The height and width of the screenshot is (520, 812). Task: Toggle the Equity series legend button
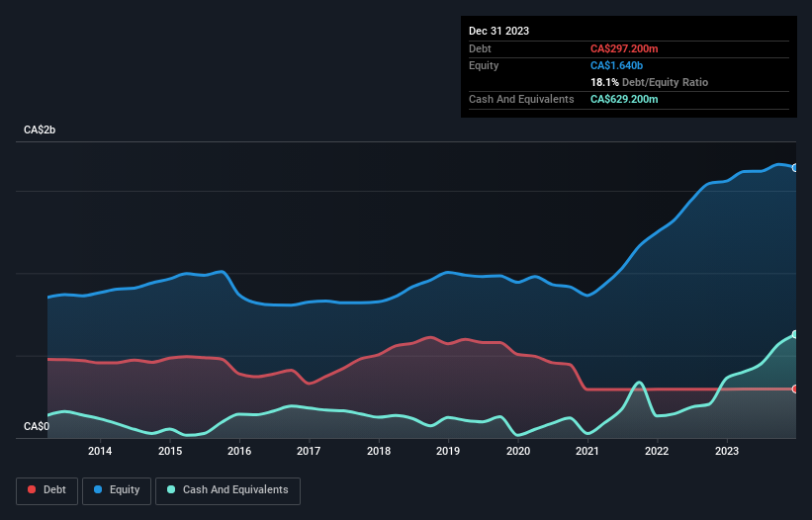[117, 490]
